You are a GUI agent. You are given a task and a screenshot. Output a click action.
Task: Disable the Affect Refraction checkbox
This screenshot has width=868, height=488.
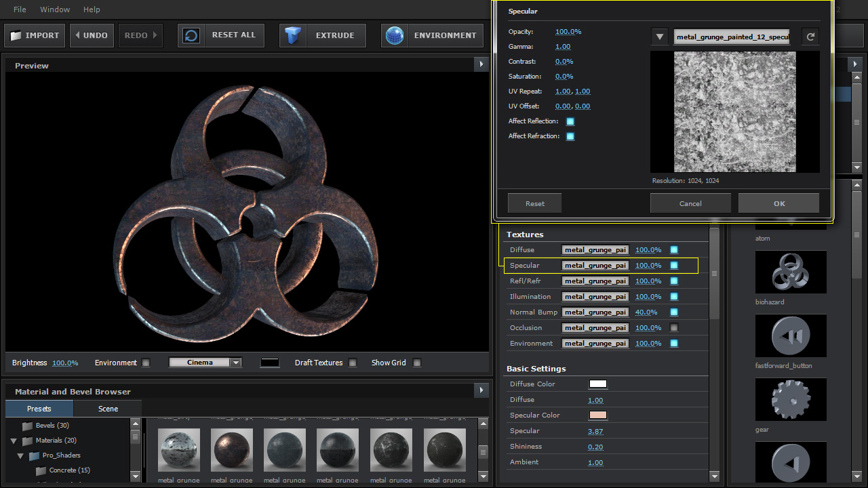(x=570, y=136)
